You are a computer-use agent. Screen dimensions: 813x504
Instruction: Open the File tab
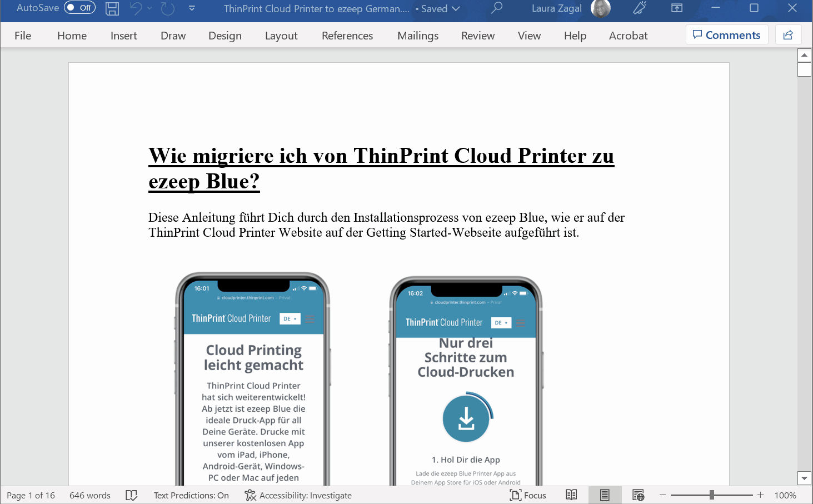click(23, 36)
